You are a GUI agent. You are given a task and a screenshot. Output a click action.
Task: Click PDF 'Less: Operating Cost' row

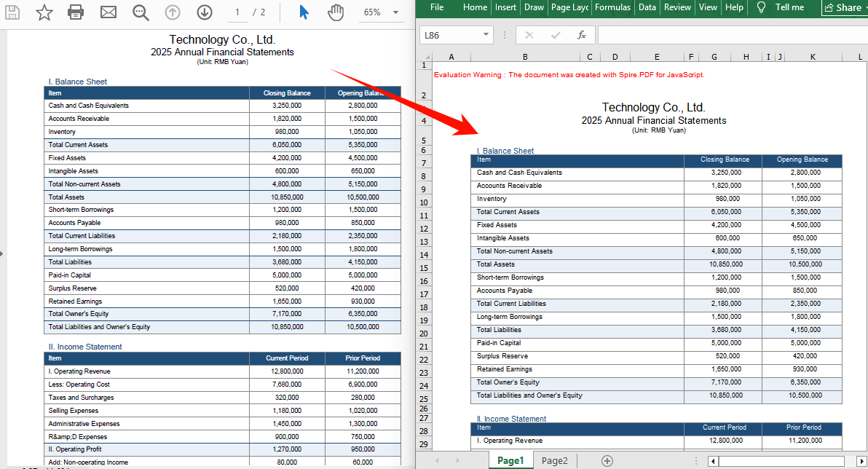point(222,385)
